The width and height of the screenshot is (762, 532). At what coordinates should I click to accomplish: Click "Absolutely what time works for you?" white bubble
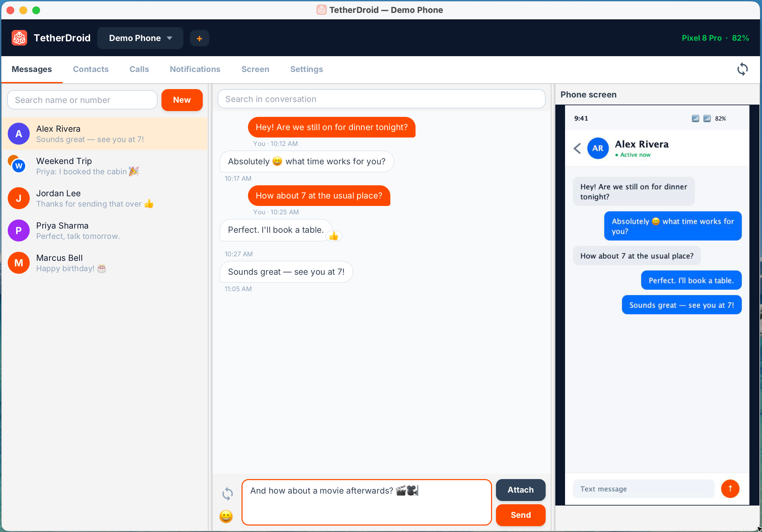pyautogui.click(x=307, y=162)
